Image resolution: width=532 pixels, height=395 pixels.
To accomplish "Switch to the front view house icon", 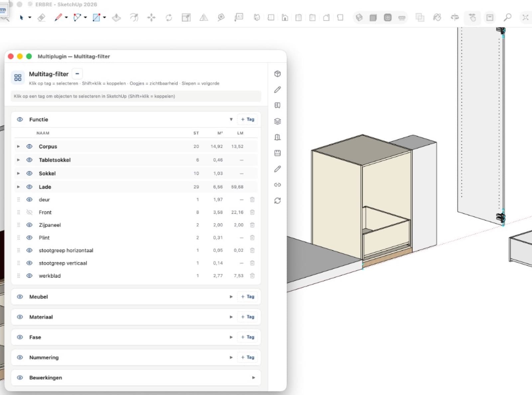I will coord(285,18).
